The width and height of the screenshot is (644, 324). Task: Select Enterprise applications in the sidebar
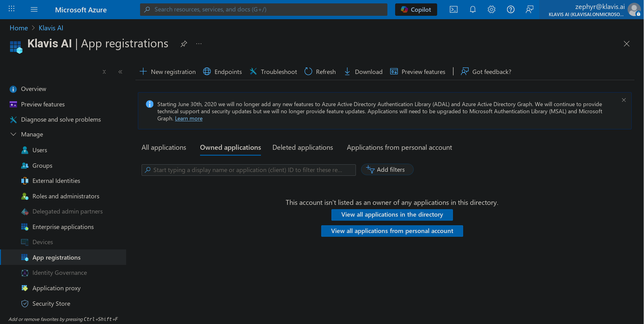coord(63,227)
